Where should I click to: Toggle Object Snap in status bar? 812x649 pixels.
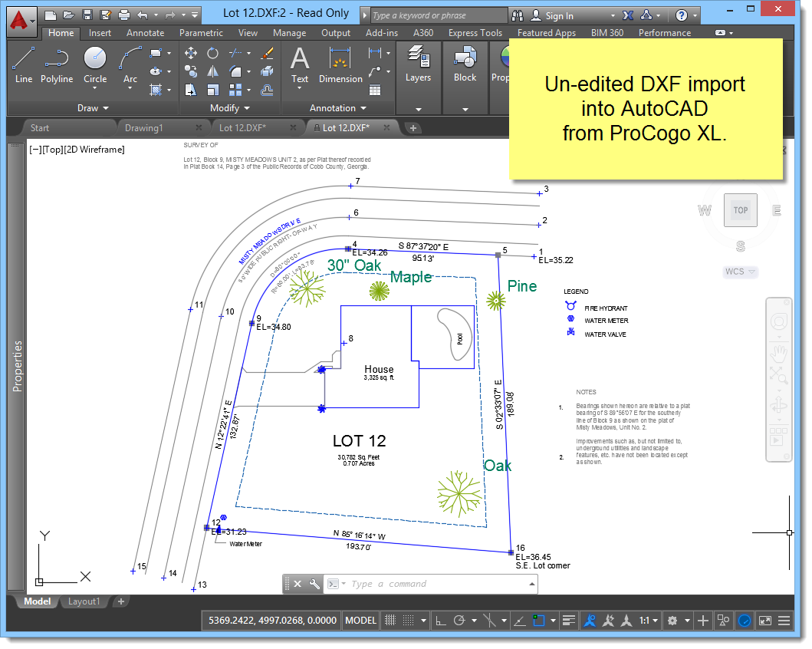538,621
